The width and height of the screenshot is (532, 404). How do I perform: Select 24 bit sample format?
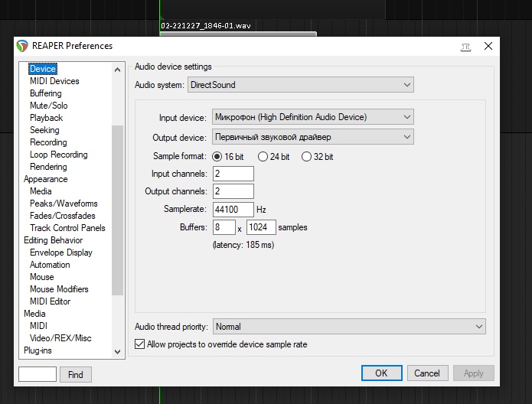273,157
